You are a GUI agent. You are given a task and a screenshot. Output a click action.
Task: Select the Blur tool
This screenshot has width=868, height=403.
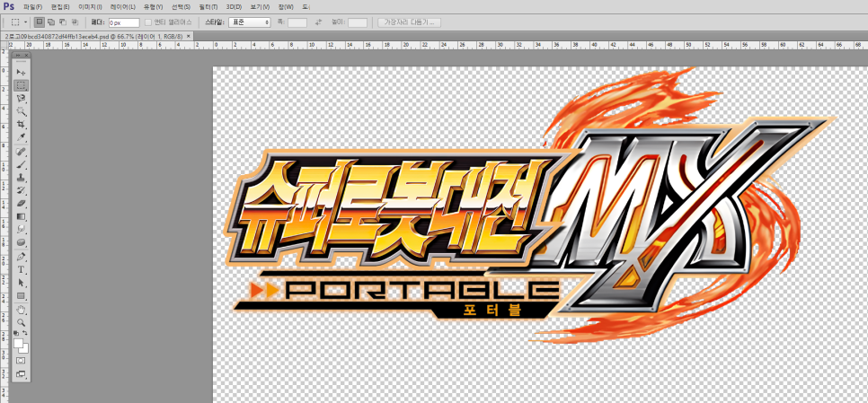point(21,228)
